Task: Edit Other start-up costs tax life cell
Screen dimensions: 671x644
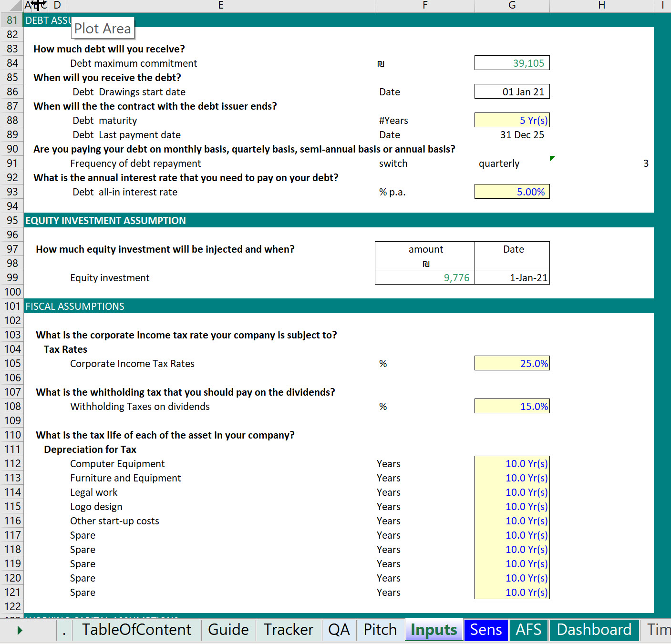Action: 512,521
